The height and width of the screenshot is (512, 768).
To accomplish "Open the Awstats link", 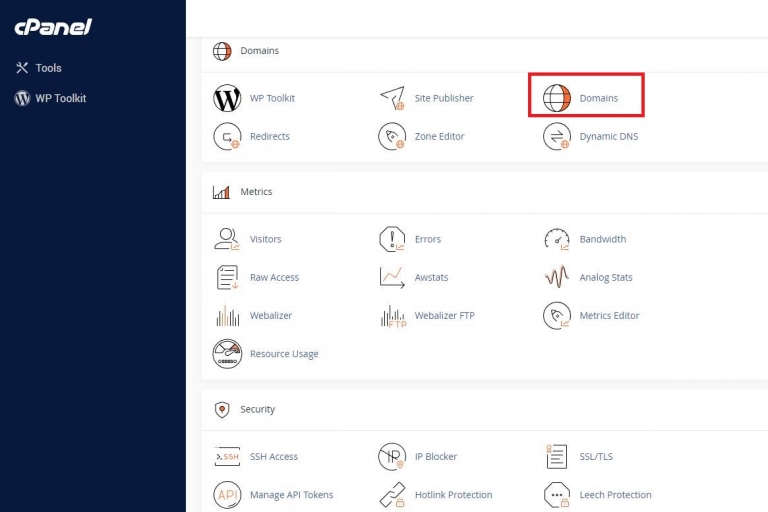I will pyautogui.click(x=431, y=277).
